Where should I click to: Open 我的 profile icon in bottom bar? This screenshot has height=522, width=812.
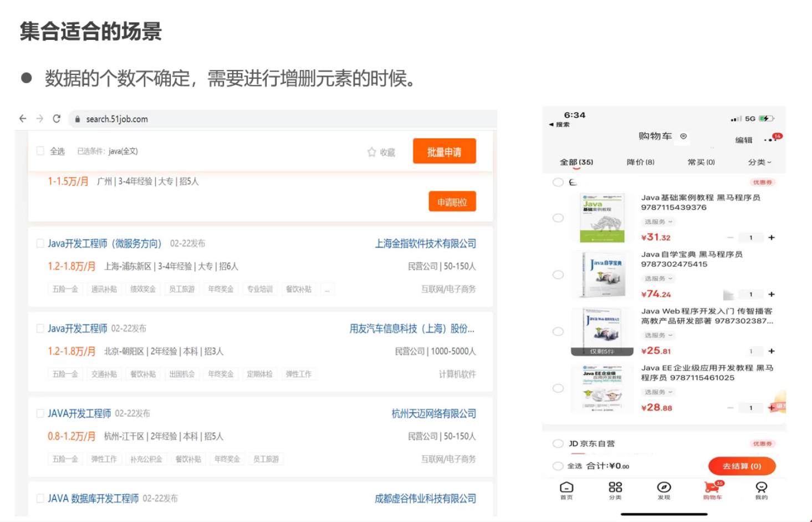pyautogui.click(x=762, y=490)
